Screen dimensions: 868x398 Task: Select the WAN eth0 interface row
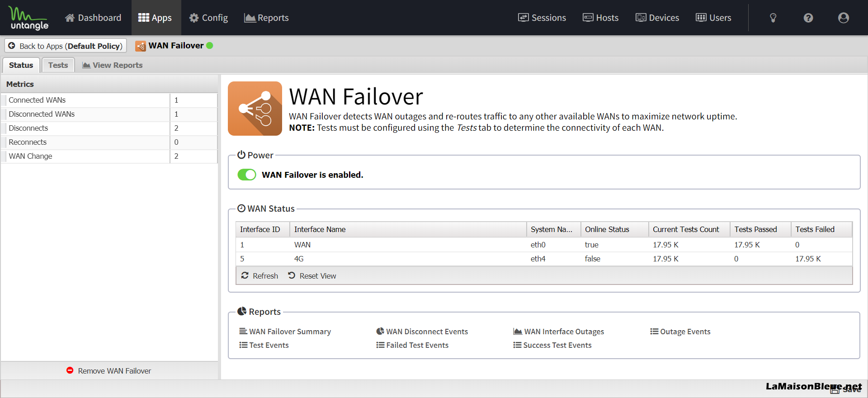544,245
